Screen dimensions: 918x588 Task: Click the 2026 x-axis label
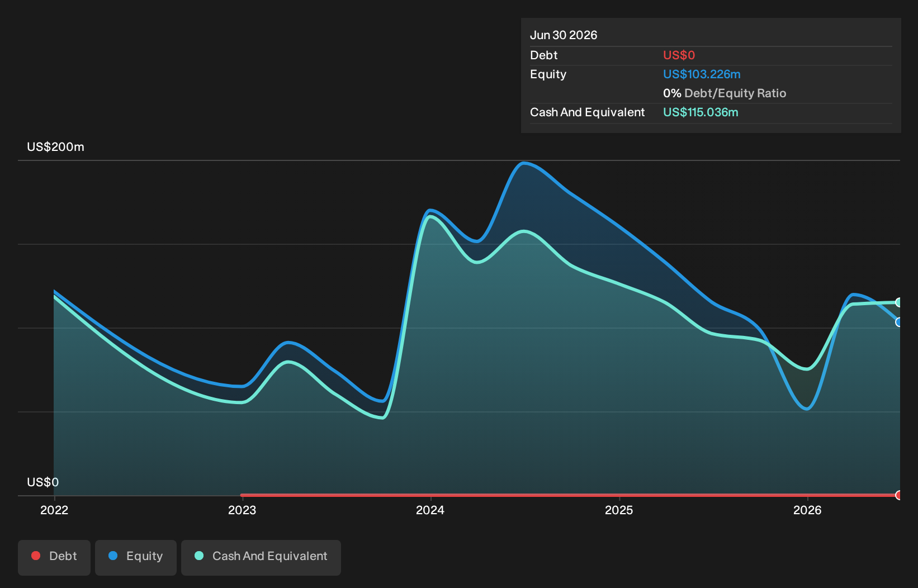[807, 510]
